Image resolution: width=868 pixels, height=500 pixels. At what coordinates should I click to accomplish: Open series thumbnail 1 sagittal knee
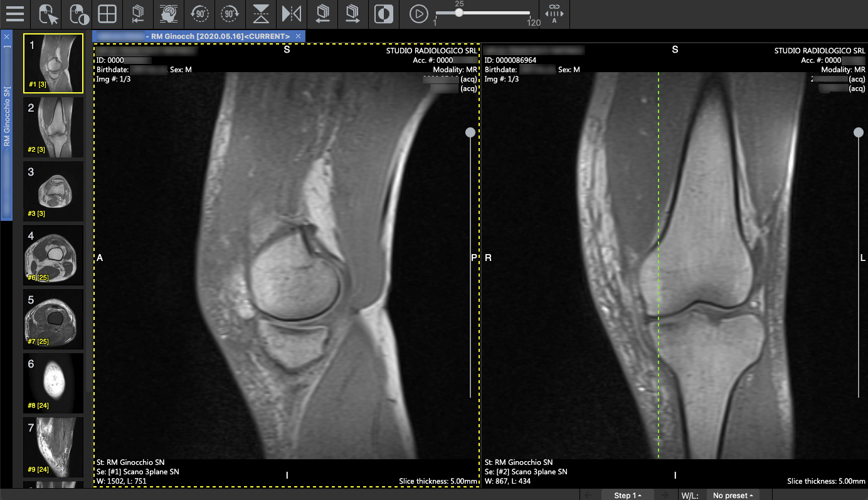coord(53,63)
